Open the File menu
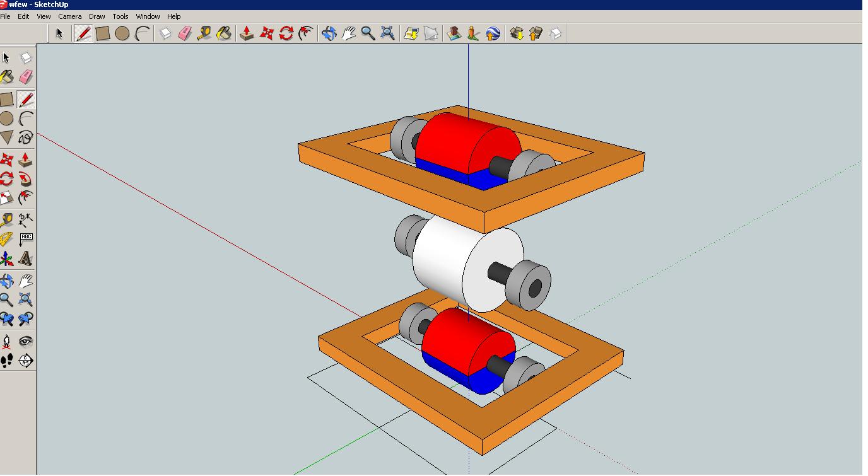Viewport: 868px width, 476px height. pyautogui.click(x=5, y=16)
